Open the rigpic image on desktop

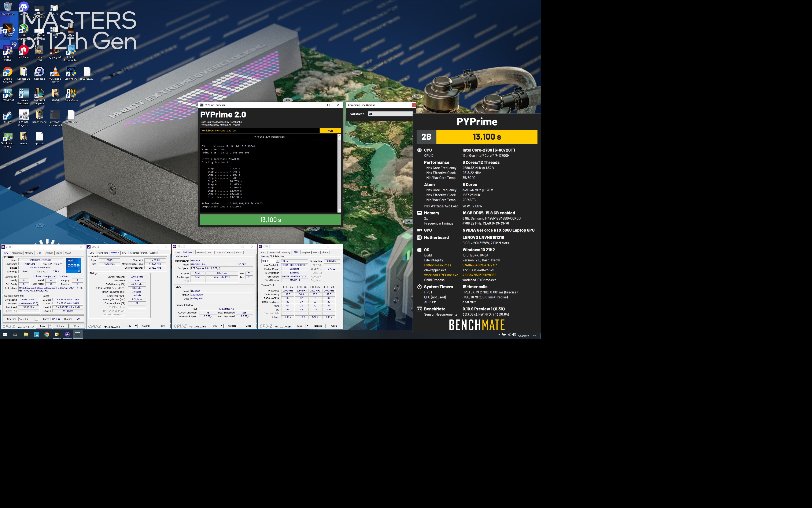pos(71,30)
